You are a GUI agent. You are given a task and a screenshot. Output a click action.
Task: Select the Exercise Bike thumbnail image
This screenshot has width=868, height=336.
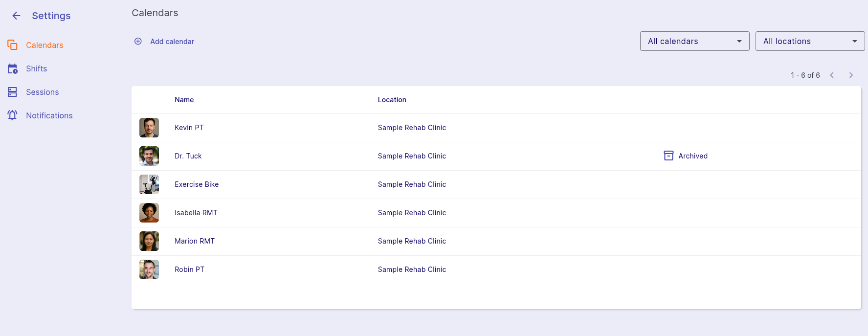pyautogui.click(x=149, y=184)
